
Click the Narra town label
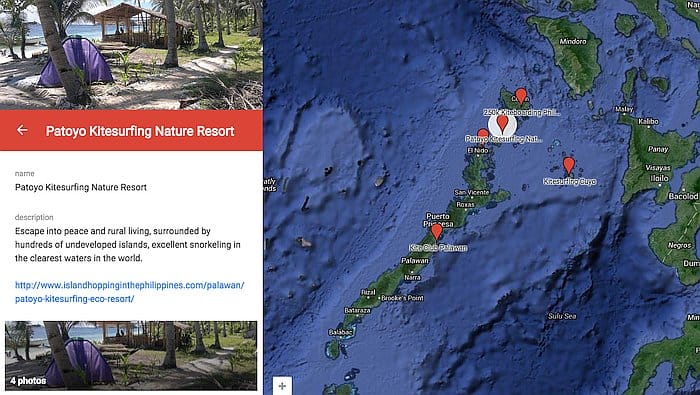click(x=412, y=278)
